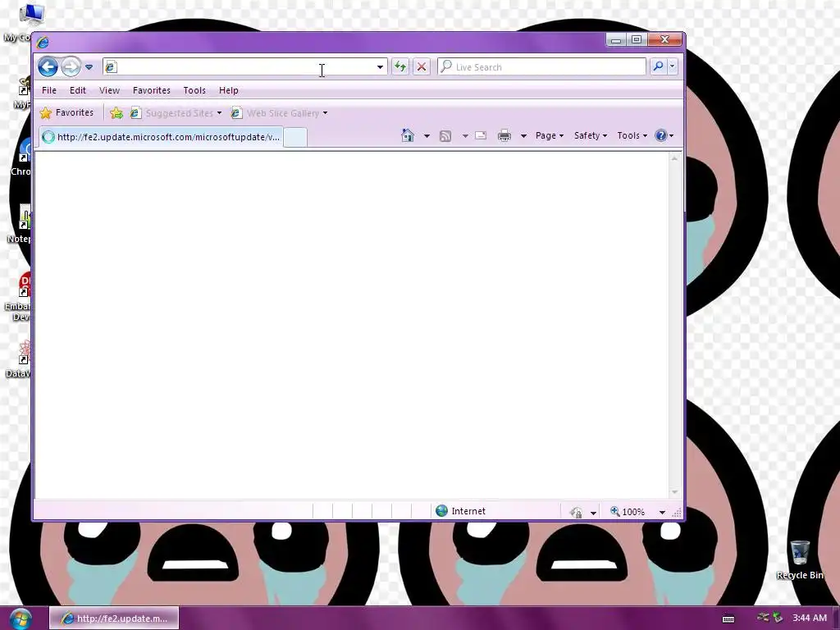Open a new blank tab
The width and height of the screenshot is (840, 630).
[295, 137]
